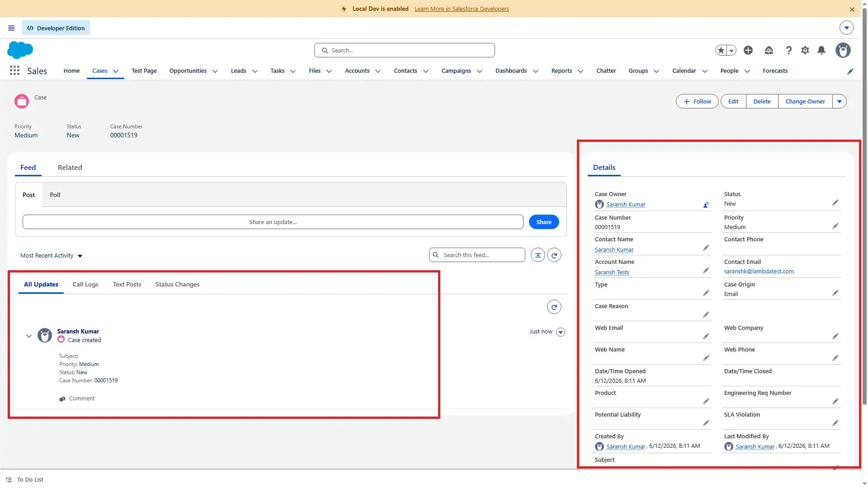Refresh the feed next to search box
This screenshot has height=488, width=868.
(x=554, y=255)
